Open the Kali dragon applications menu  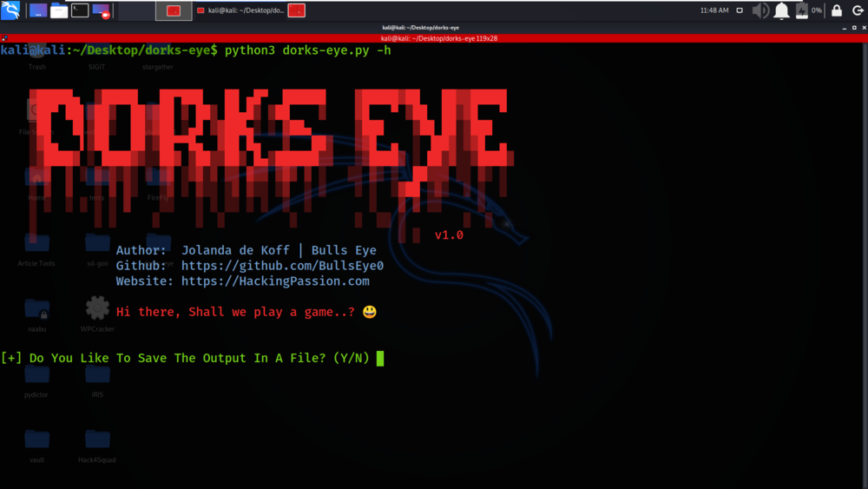[x=10, y=10]
